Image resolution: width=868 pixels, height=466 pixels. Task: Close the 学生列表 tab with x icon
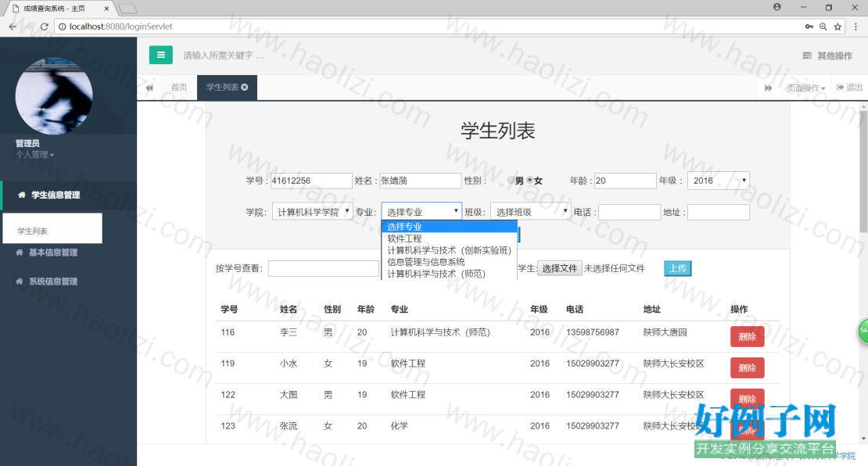[245, 87]
